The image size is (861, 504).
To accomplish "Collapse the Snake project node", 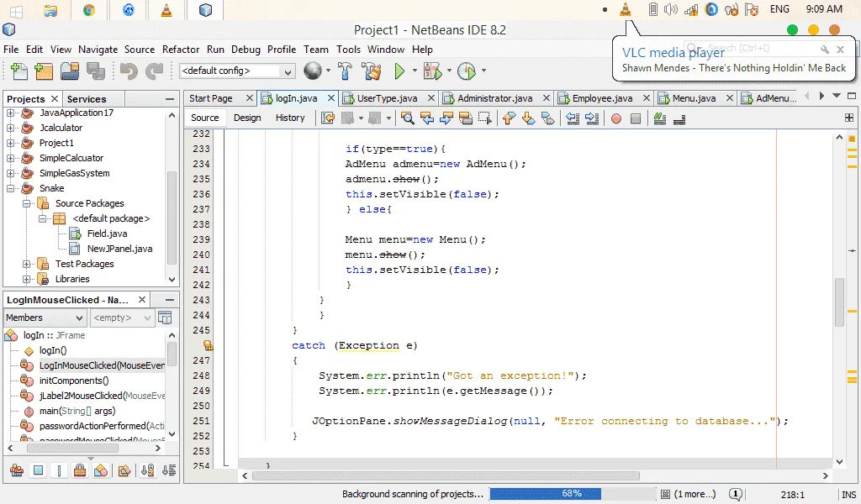I will (x=10, y=188).
